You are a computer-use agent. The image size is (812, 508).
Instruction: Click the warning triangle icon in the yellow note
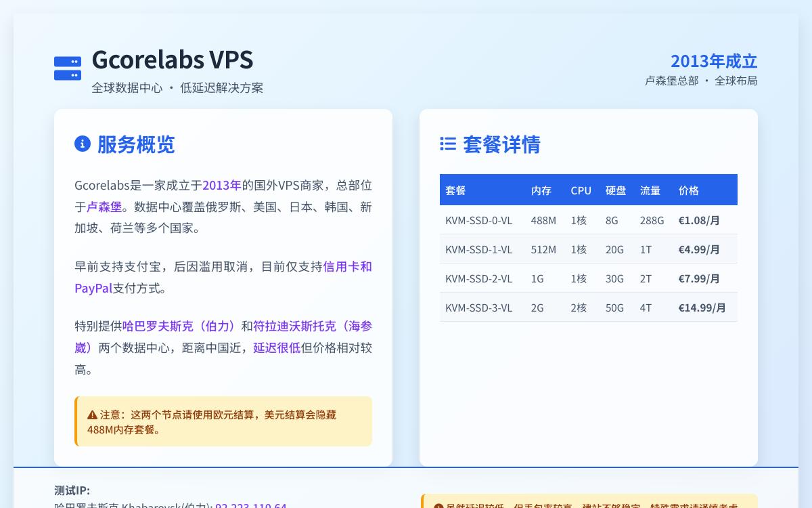tap(93, 415)
